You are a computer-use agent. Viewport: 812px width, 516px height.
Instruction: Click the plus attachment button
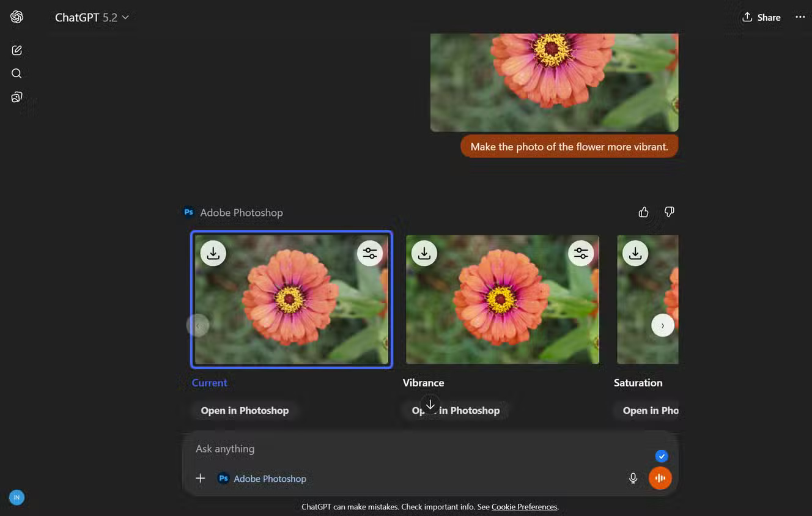pyautogui.click(x=200, y=478)
